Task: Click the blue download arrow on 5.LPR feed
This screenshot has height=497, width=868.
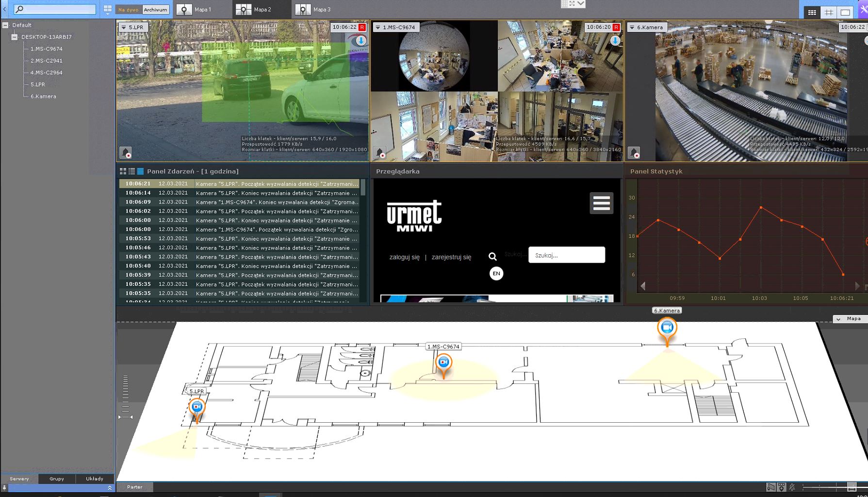Action: point(361,41)
